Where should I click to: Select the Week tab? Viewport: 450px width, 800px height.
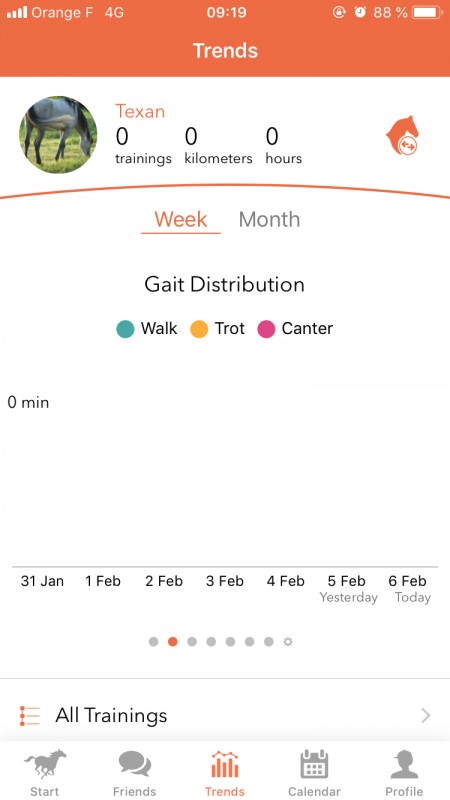pos(181,220)
